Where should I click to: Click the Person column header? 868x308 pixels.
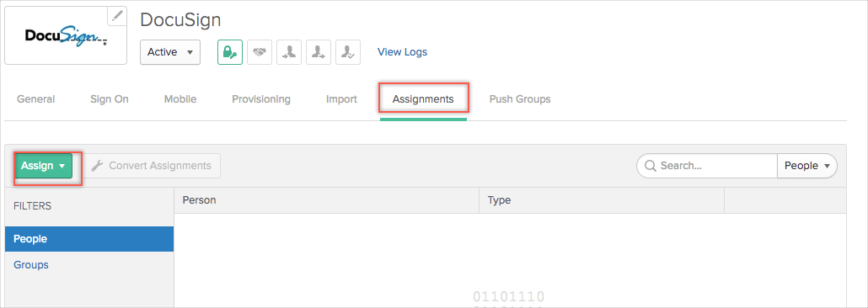[327, 200]
